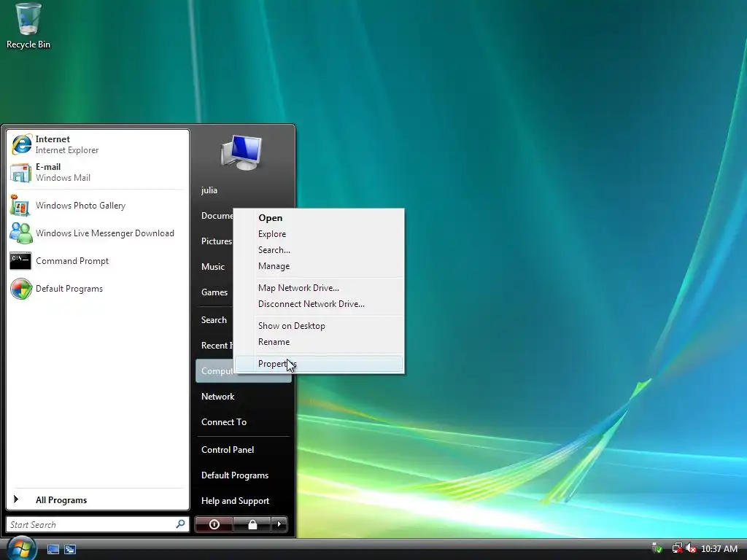Click Show Desktop in Quick Launch
The image size is (747, 560).
click(53, 549)
